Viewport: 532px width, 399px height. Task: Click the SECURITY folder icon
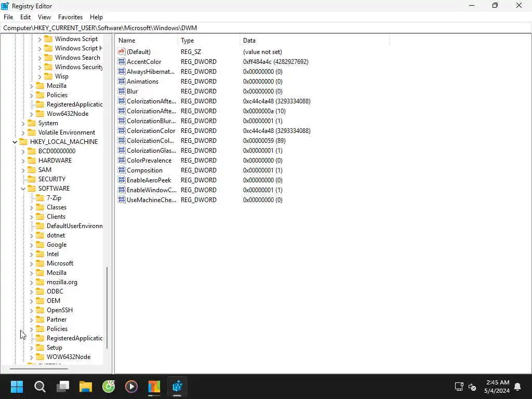coord(32,179)
